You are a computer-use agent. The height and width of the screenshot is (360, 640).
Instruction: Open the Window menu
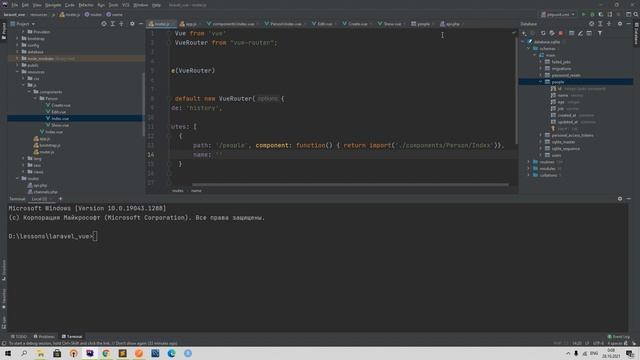click(x=141, y=5)
